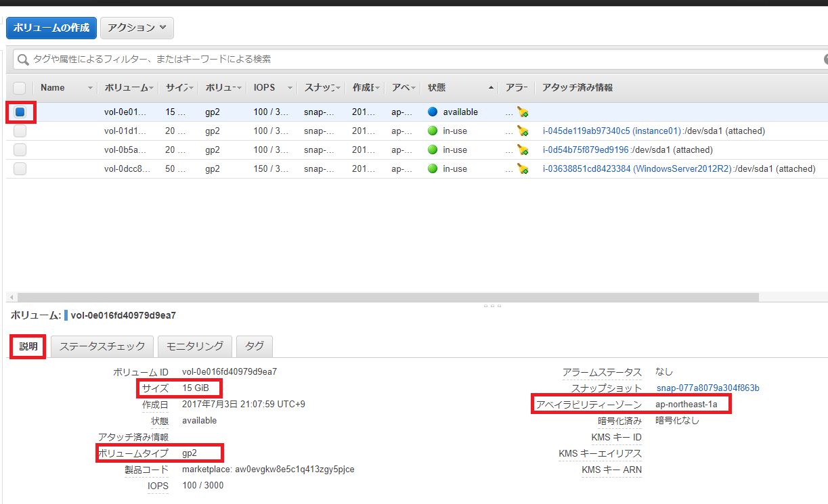Screen dimensions: 828x504
Task: Open instance link i-045de119ab97340c5 (instance01)
Action: coord(611,131)
